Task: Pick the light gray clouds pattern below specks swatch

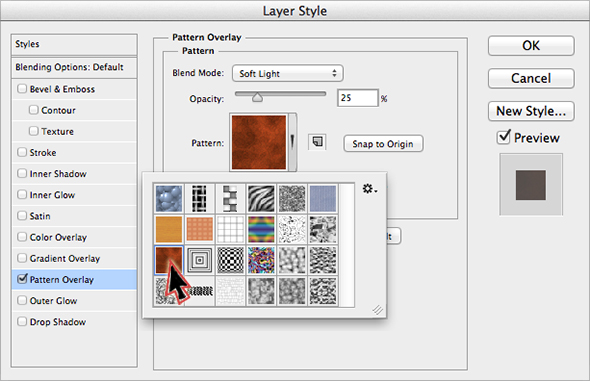Action: click(x=292, y=260)
